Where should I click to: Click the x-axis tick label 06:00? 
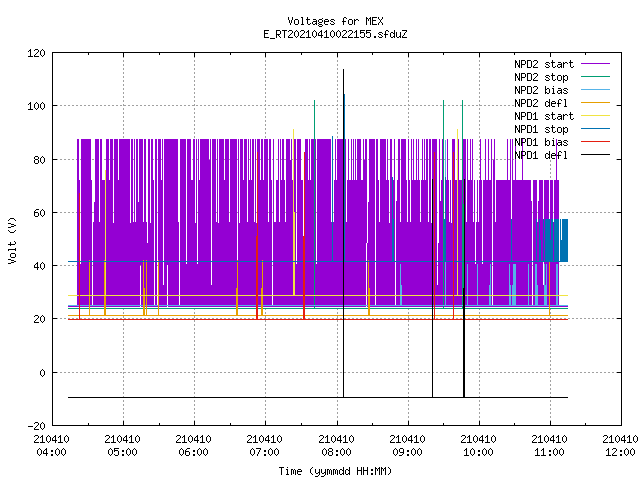point(193,453)
